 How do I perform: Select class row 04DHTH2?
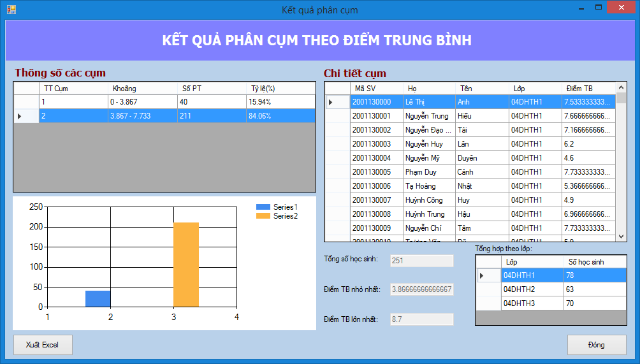pyautogui.click(x=551, y=289)
